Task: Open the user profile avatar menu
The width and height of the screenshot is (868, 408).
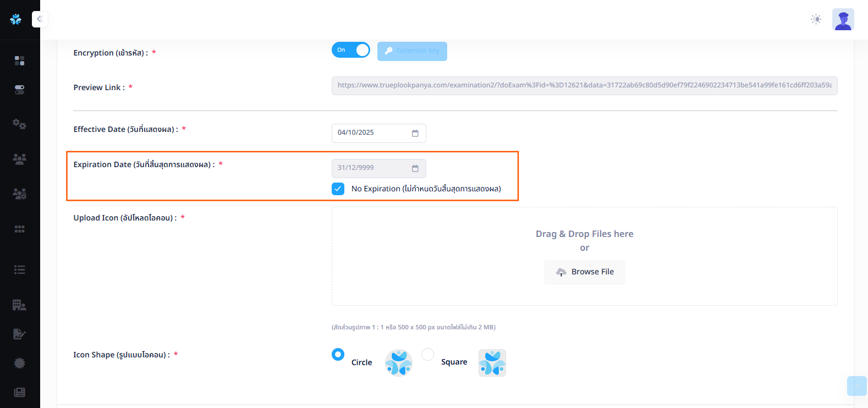Action: coord(843,19)
